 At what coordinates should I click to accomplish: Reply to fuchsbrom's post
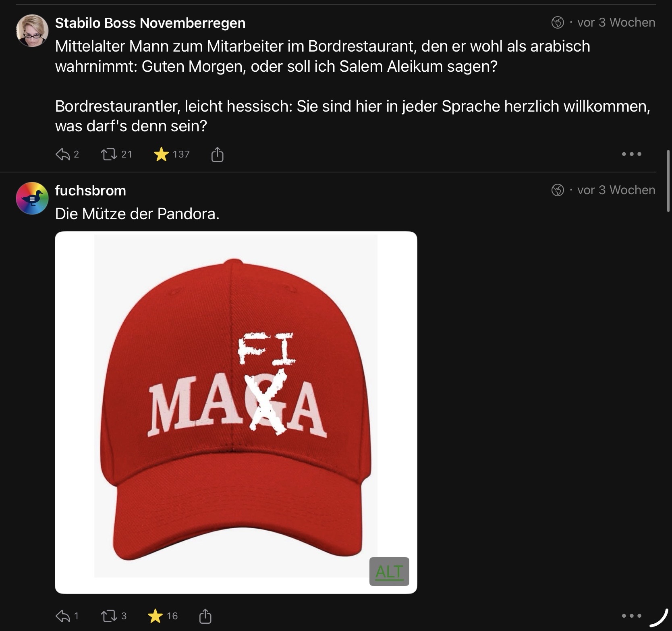(63, 616)
